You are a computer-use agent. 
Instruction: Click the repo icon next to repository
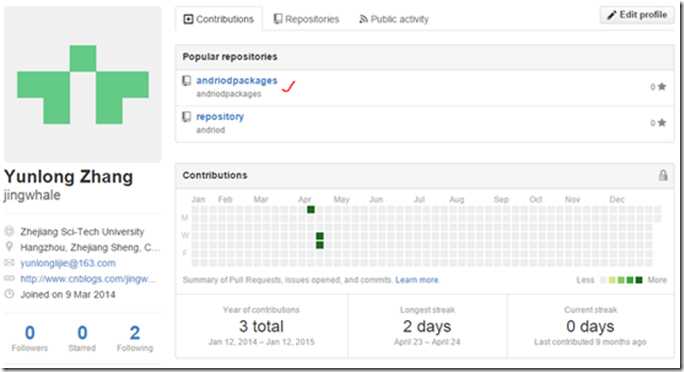[x=187, y=117]
